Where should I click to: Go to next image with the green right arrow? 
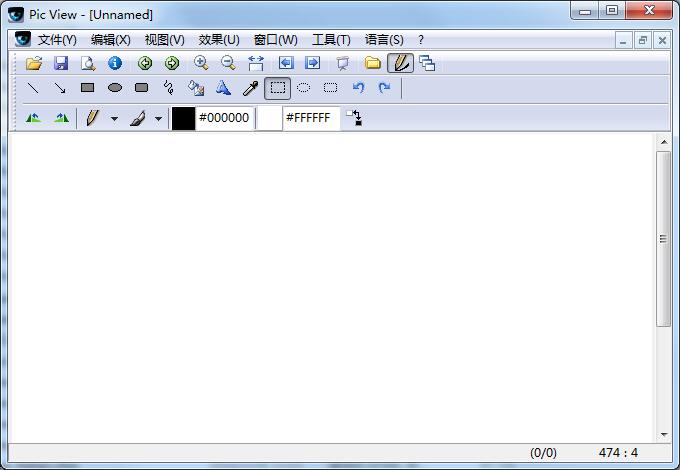point(172,63)
